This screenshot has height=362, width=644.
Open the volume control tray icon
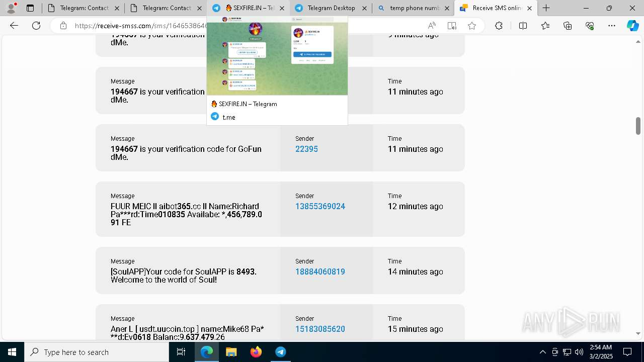579,352
